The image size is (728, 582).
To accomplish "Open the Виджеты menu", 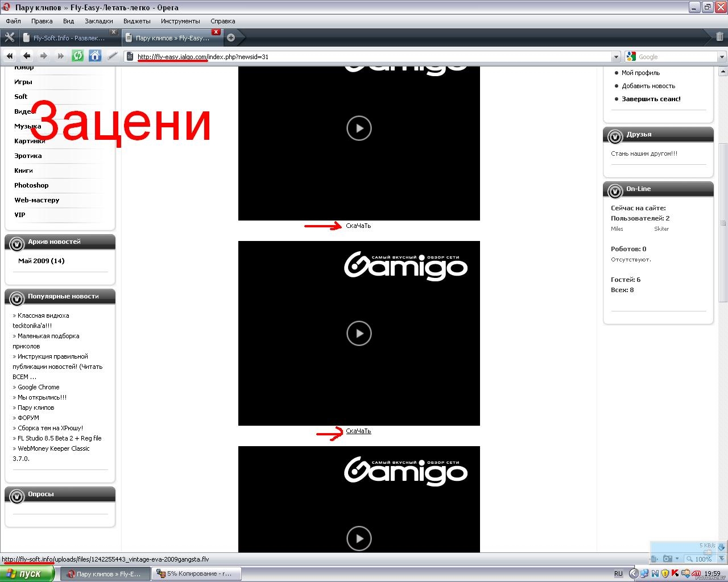I will tap(137, 21).
